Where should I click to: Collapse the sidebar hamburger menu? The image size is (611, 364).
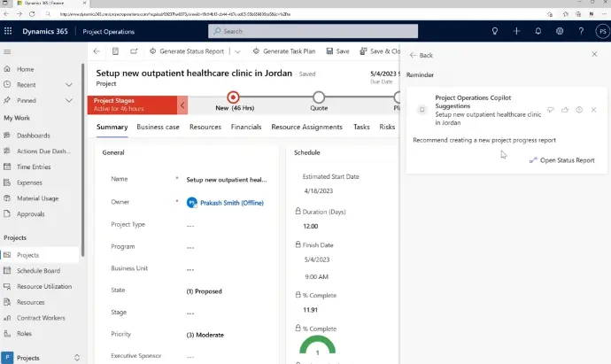7,52
